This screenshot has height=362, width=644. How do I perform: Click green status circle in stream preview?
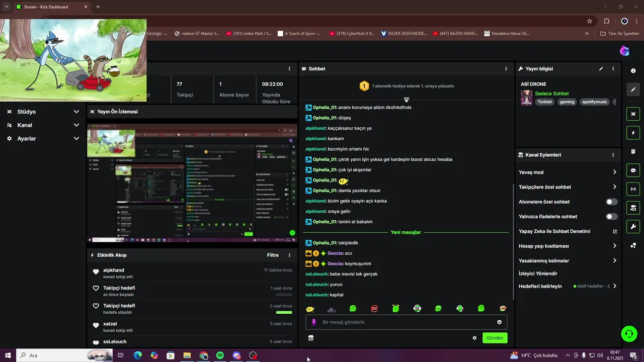click(x=292, y=233)
